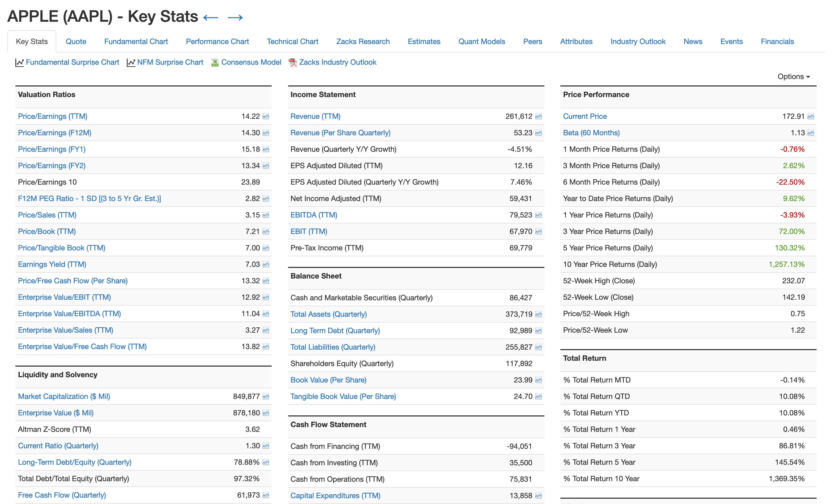Screen dimensions: 832x504
Task: Open the Quant Models tab
Action: coord(482,42)
